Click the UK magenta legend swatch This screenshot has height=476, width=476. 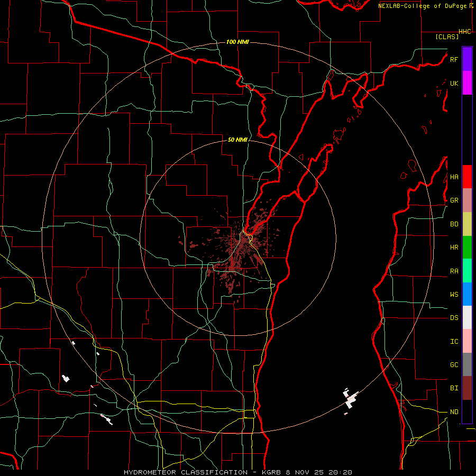(x=467, y=83)
